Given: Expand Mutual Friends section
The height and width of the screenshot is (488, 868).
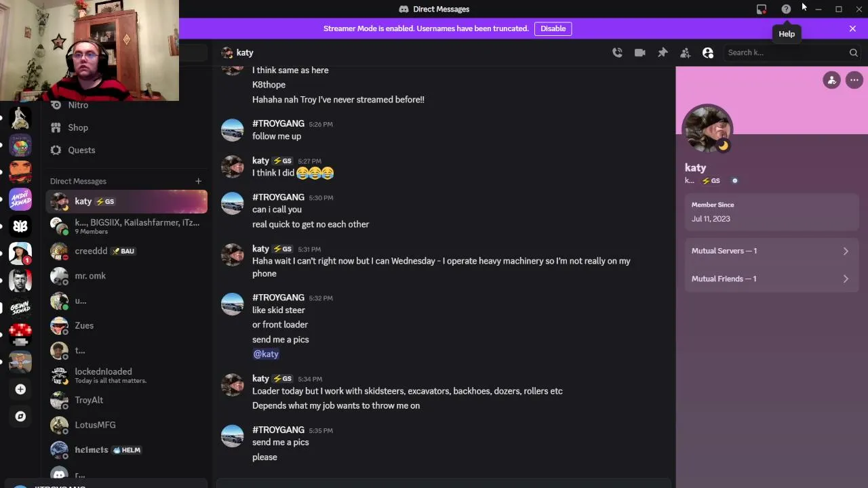Looking at the screenshot, I should click(x=770, y=279).
